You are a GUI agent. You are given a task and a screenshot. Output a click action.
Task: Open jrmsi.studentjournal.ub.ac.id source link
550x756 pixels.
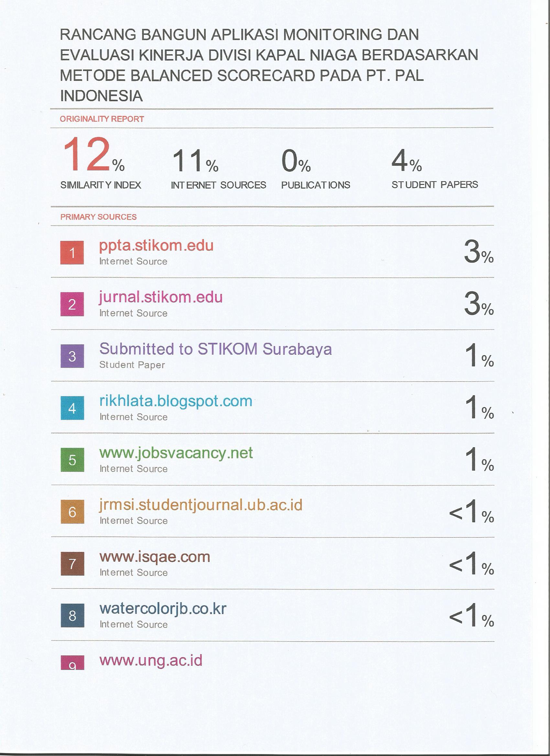click(201, 505)
